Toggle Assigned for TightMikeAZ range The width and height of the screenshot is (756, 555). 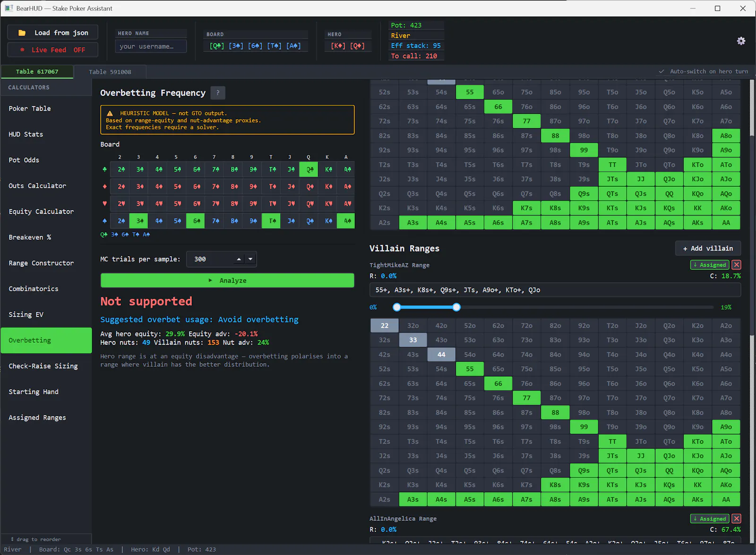tap(710, 265)
